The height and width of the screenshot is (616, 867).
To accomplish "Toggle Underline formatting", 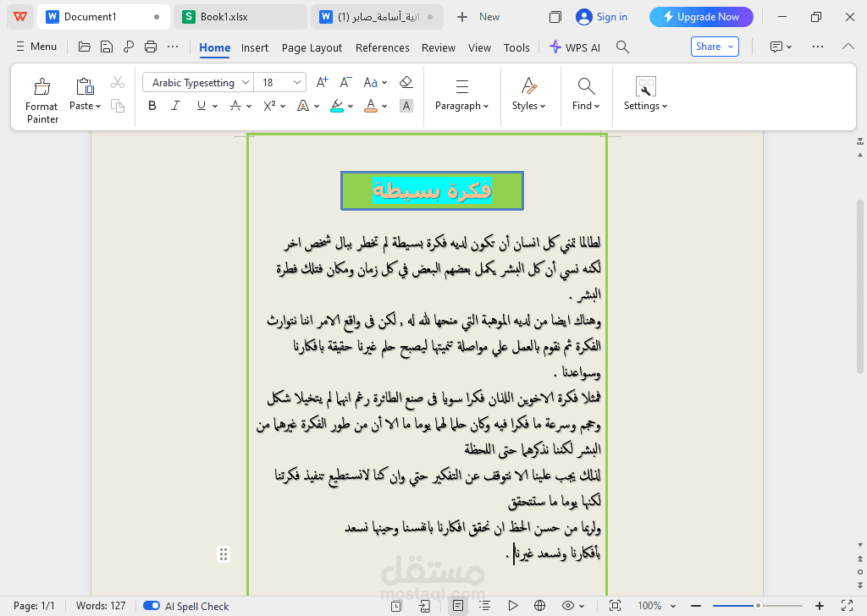I will pos(202,106).
